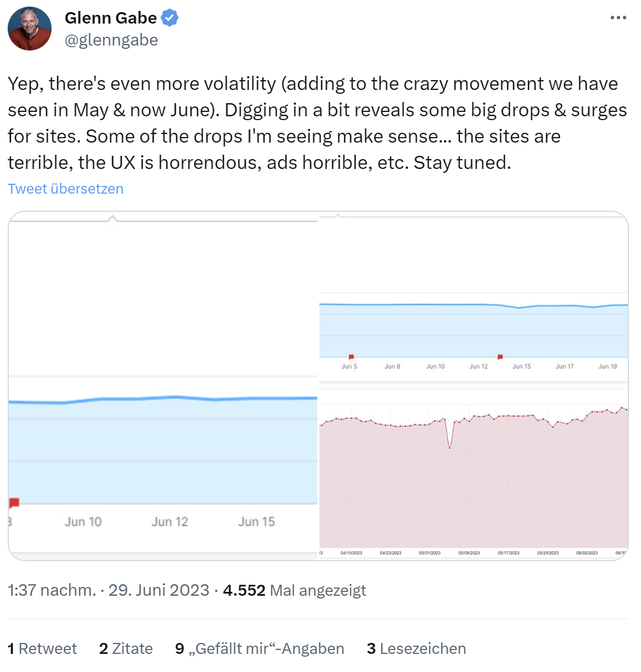Viewport: 641px width, 672px height.
Task: Check the 3 Lesezeichen bookmarks entry
Action: coord(416,648)
